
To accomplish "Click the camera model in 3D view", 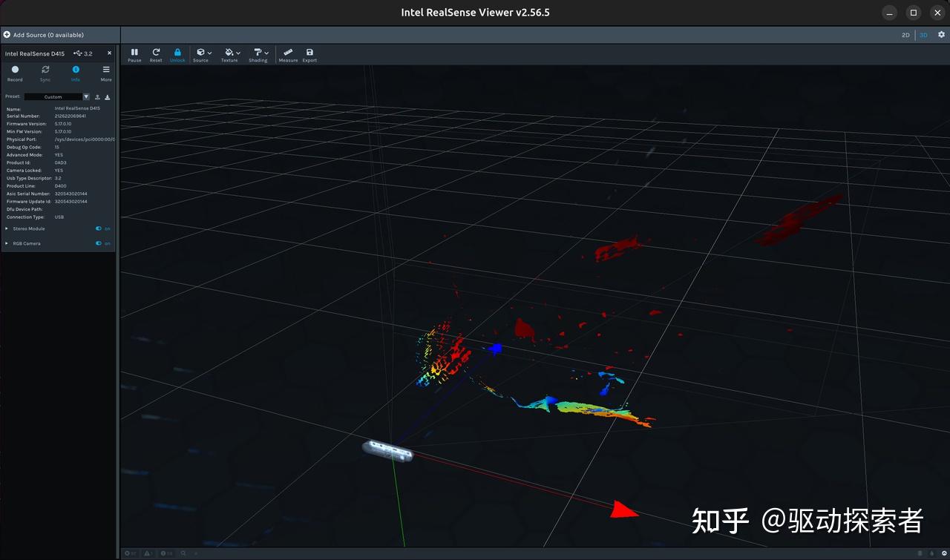I will pyautogui.click(x=387, y=450).
